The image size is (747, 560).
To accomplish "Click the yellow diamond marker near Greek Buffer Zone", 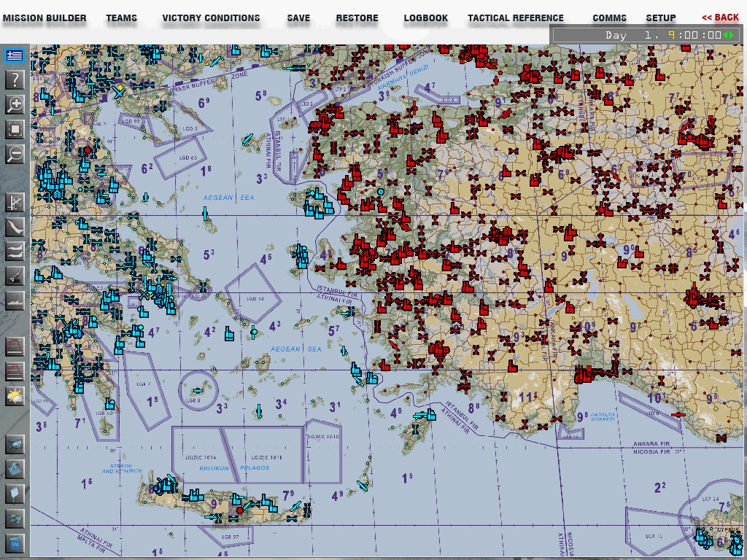I will (121, 87).
